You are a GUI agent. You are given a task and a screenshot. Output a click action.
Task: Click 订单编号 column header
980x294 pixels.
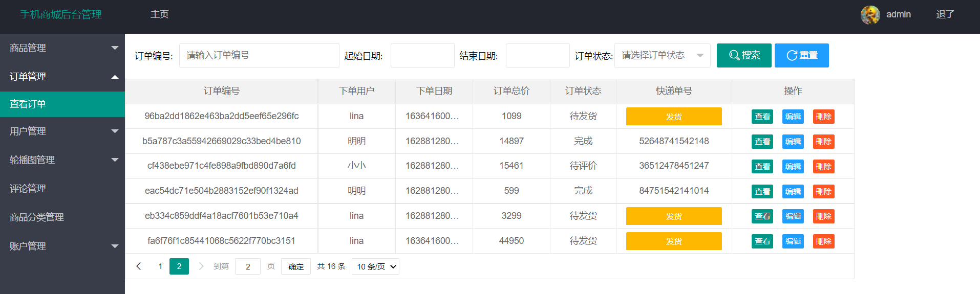(x=222, y=91)
